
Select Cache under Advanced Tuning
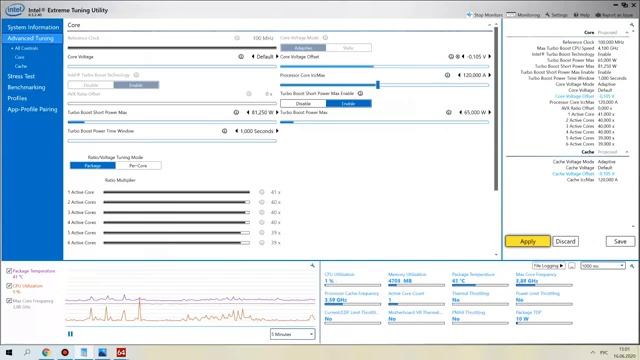point(21,66)
